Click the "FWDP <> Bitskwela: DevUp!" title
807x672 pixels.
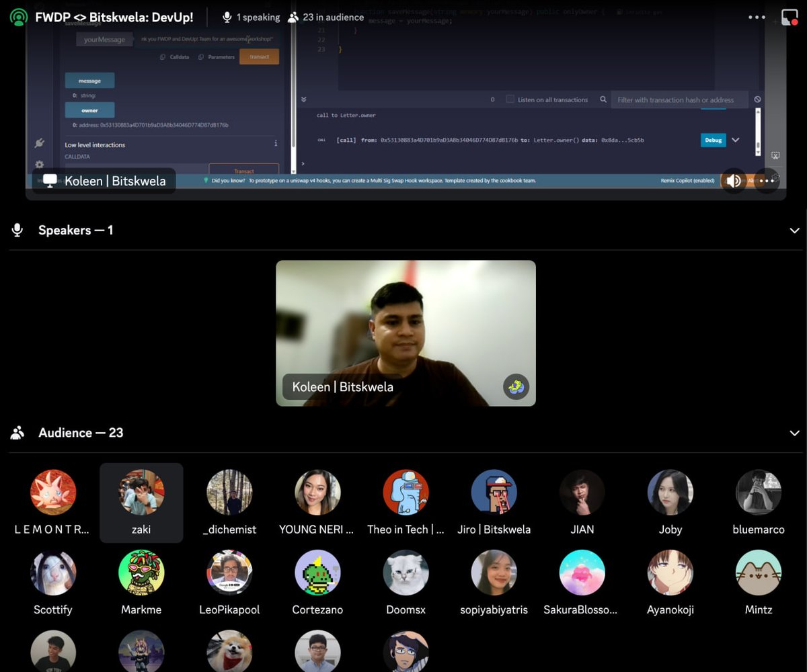pyautogui.click(x=114, y=17)
